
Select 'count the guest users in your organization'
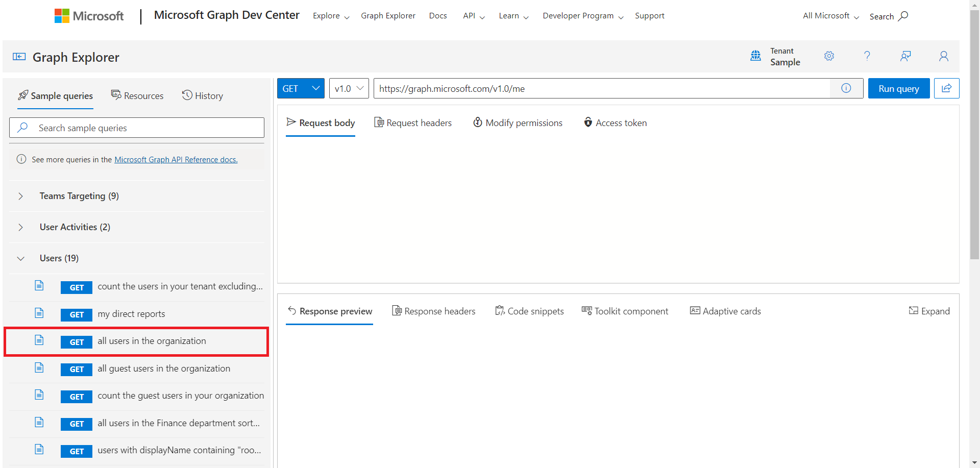coord(137,396)
